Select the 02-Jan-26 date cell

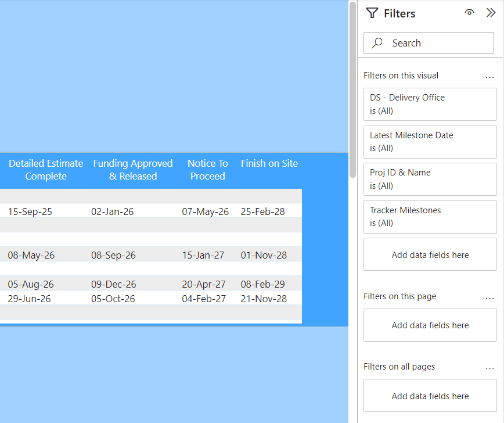(112, 212)
